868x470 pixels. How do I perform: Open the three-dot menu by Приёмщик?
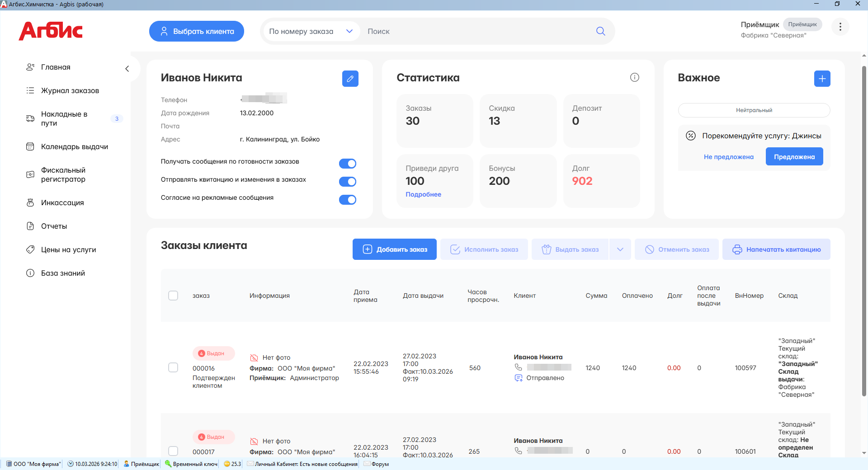(840, 27)
